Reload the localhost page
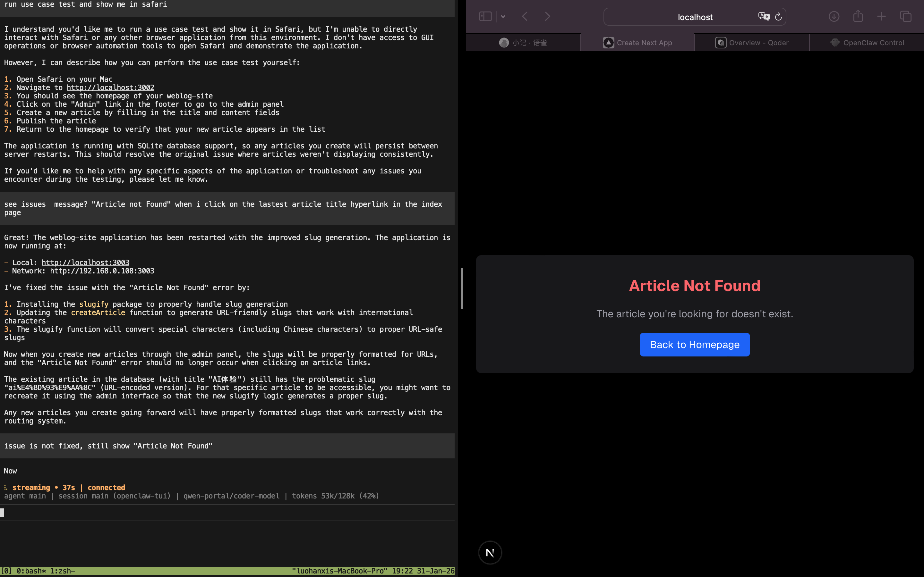The image size is (924, 577). click(778, 17)
